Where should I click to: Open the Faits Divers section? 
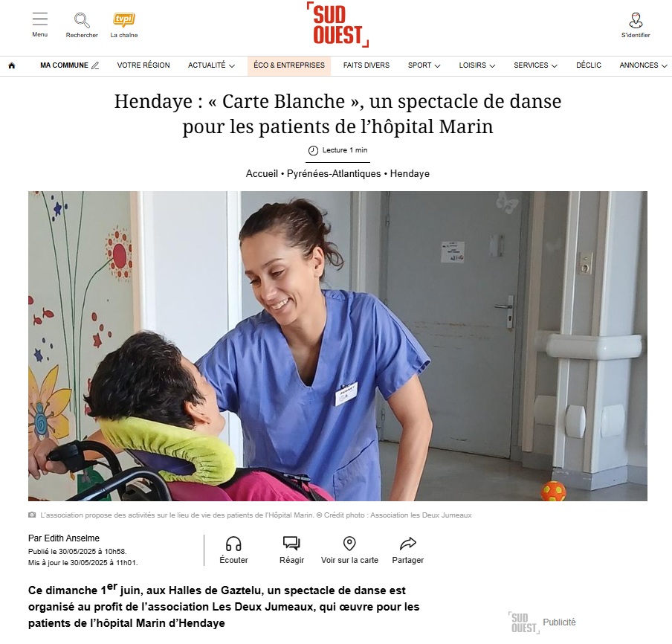[366, 65]
